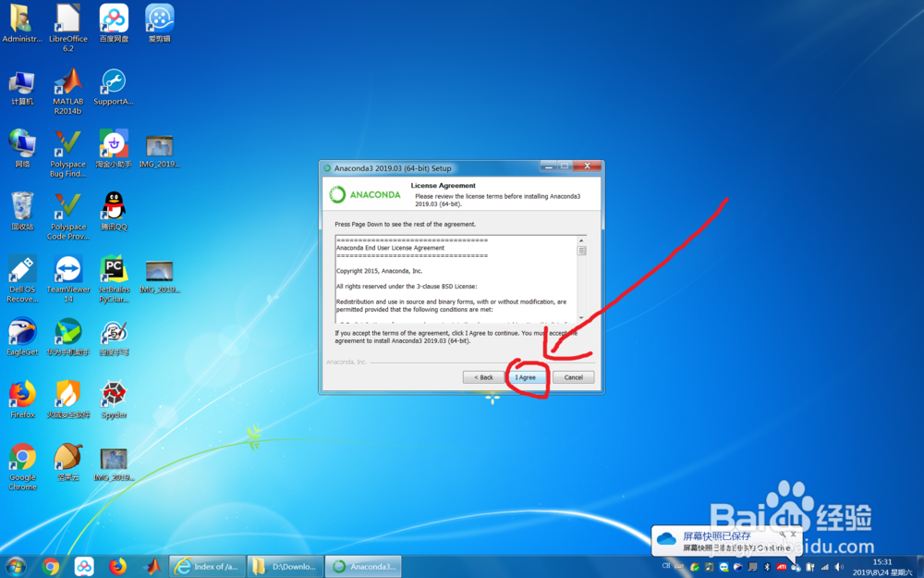
Task: Switch to the D:\Downlo... taskbar folder window
Action: (x=286, y=567)
